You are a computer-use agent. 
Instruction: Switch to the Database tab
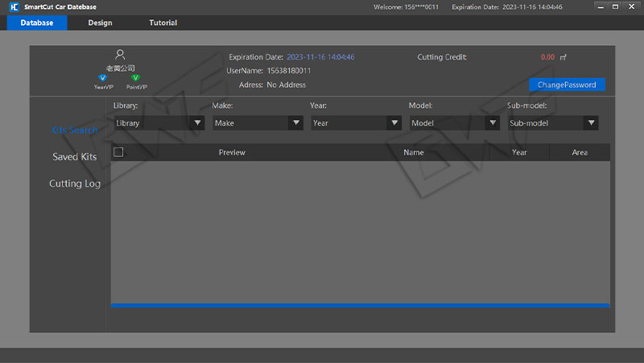37,23
